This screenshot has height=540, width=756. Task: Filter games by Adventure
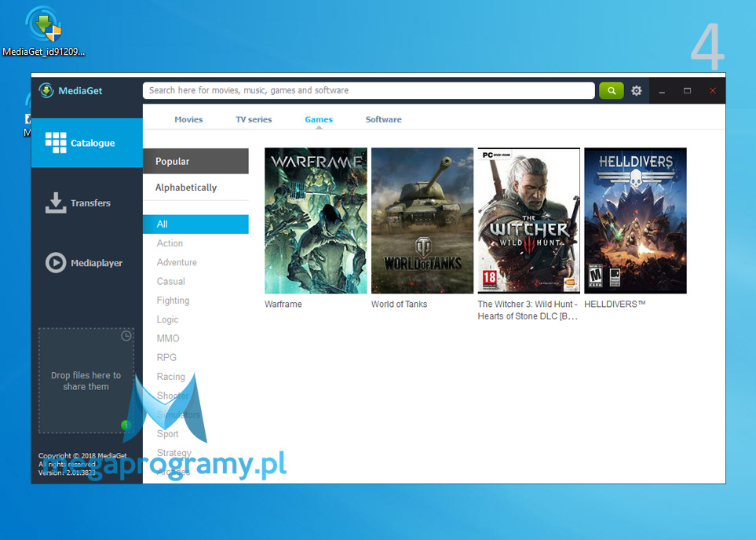177,262
